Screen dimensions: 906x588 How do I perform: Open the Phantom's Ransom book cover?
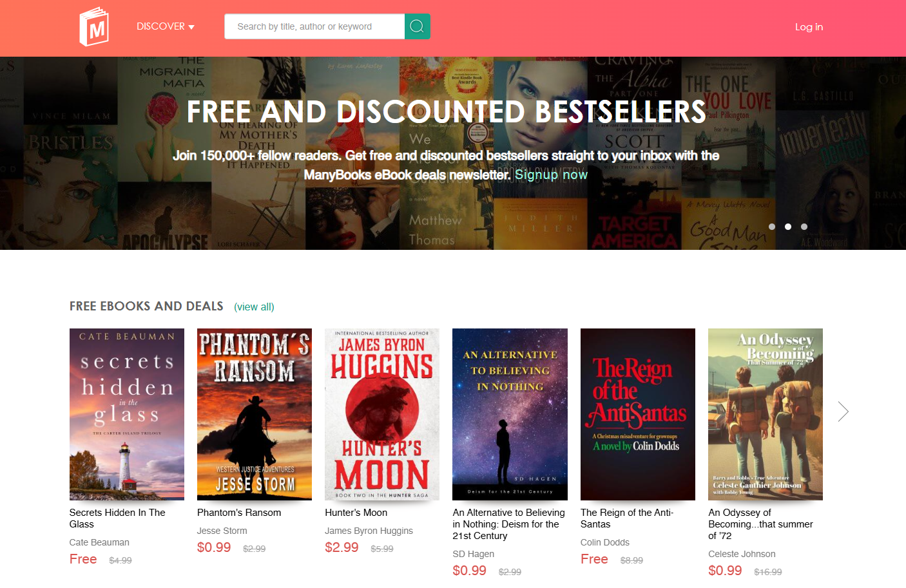pyautogui.click(x=255, y=414)
